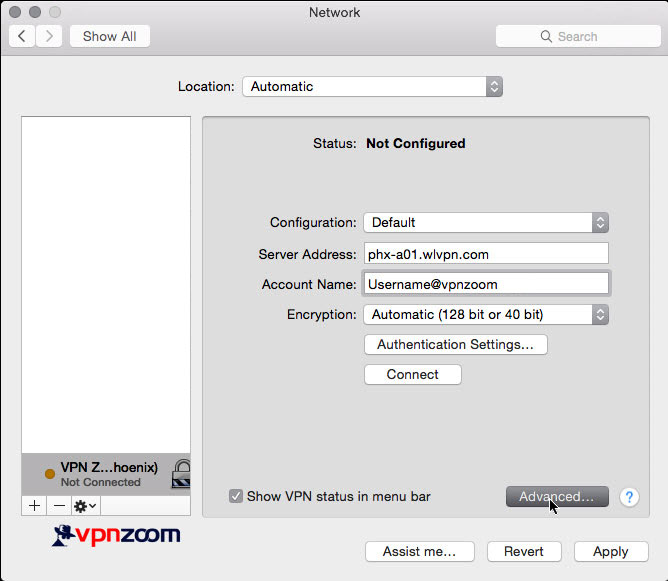Screen dimensions: 668x581
Task: Click the Not Connected label under VPN service
Action: click(x=101, y=482)
